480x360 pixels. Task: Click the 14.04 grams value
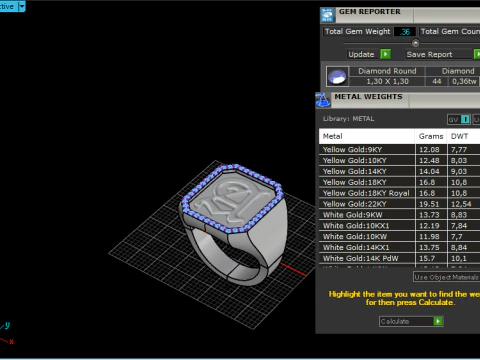[x=429, y=172]
